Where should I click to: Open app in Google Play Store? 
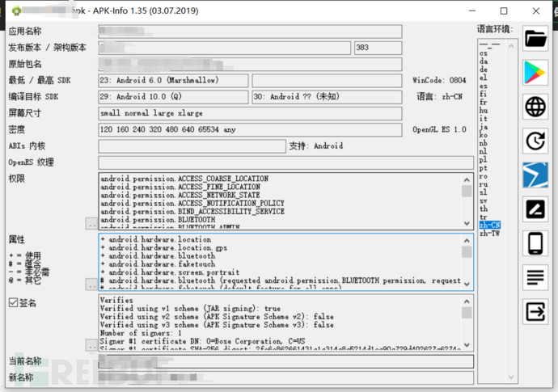coord(535,73)
